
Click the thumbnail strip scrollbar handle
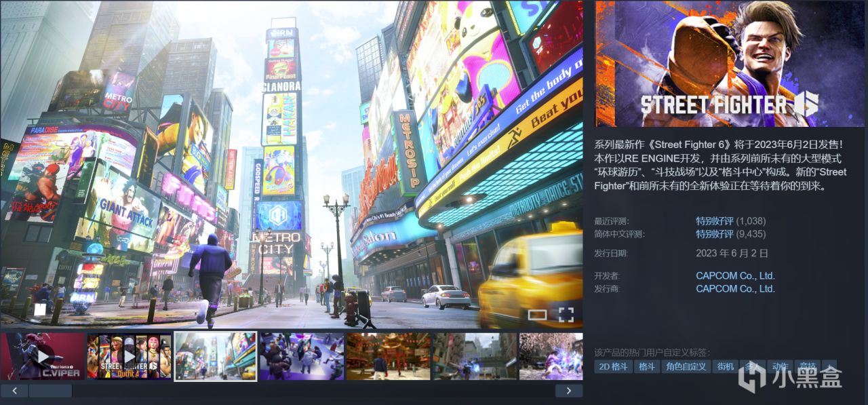(50, 391)
